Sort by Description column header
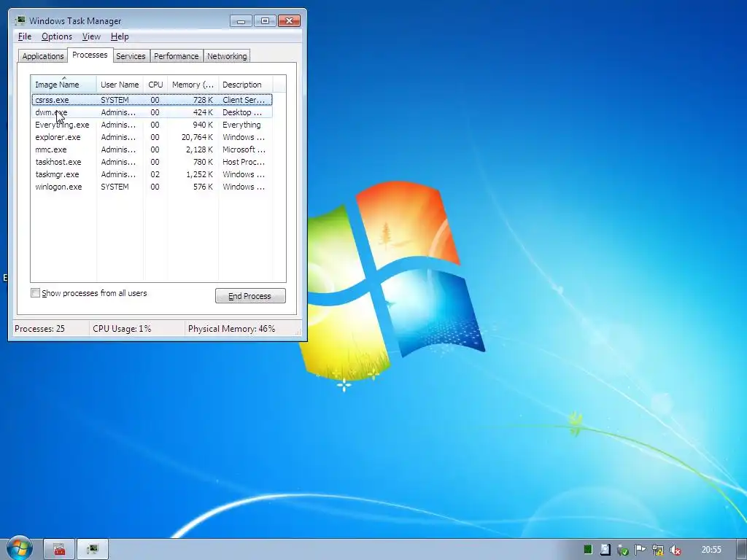Viewport: 747px width, 560px height. tap(245, 85)
